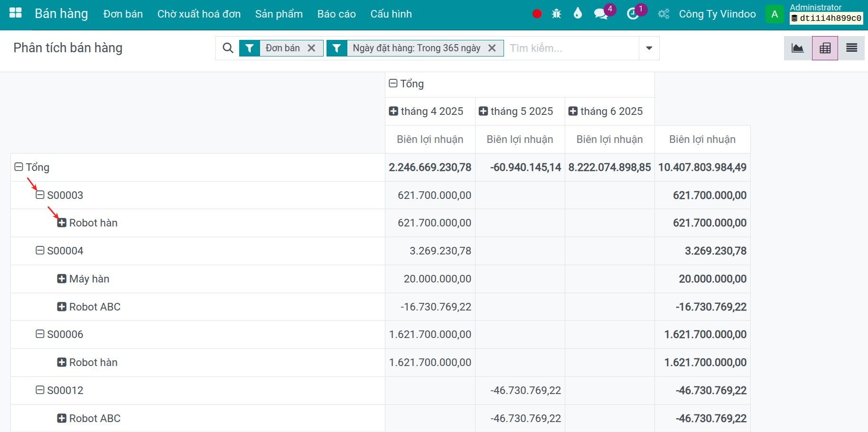Open the Cấu hình menu
The width and height of the screenshot is (868, 432).
391,14
